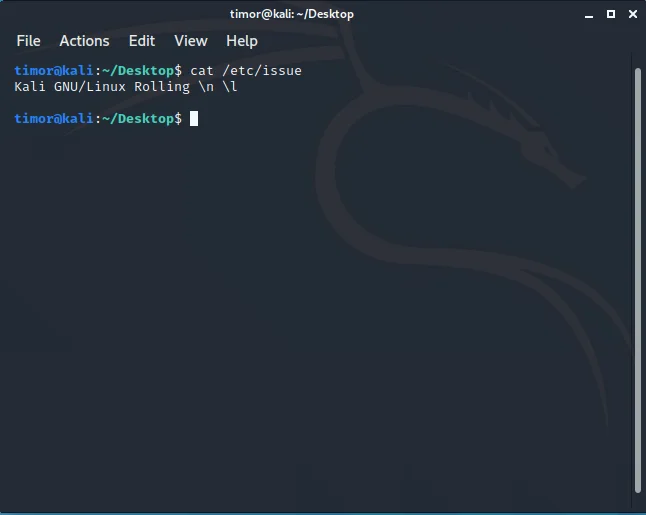The width and height of the screenshot is (646, 515).
Task: Close the terminal window
Action: click(x=633, y=14)
